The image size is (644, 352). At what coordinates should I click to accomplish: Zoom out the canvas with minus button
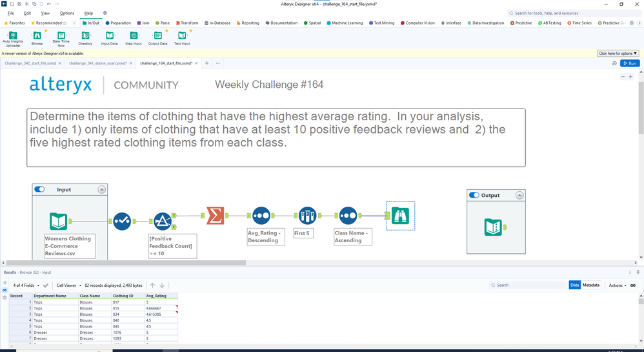tap(623, 77)
